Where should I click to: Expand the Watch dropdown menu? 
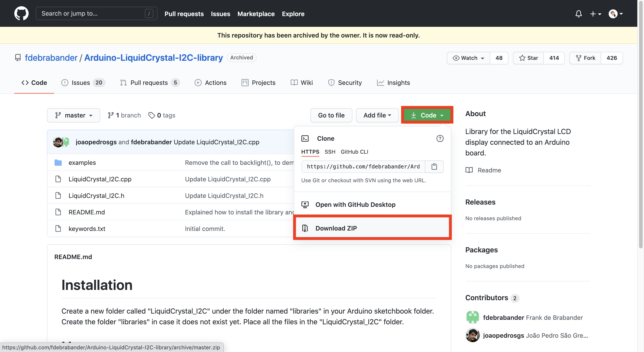(468, 58)
